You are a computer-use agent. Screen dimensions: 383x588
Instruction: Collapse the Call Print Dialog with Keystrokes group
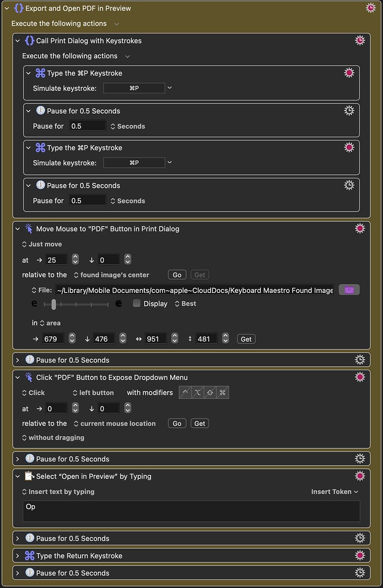coord(18,41)
